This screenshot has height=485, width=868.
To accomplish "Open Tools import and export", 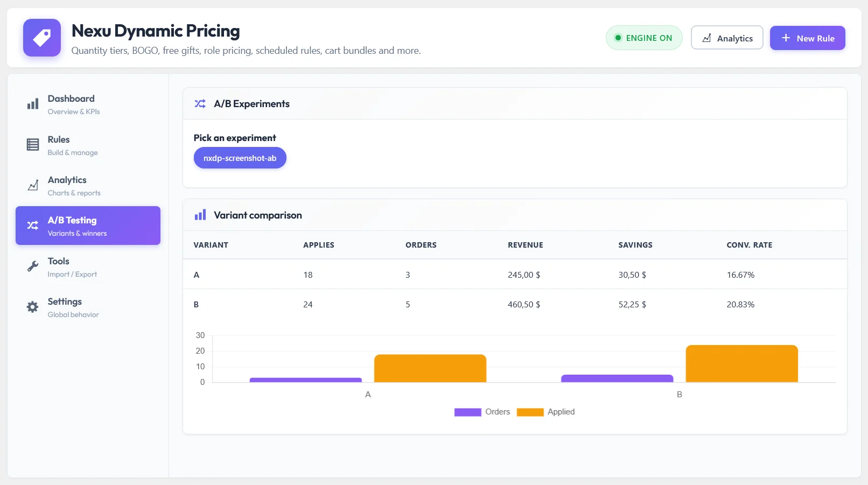I will (88, 267).
